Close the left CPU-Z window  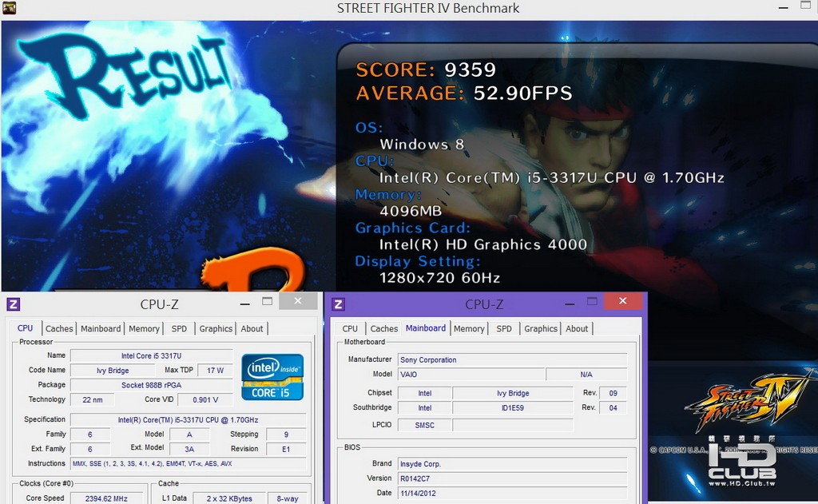pos(298,301)
